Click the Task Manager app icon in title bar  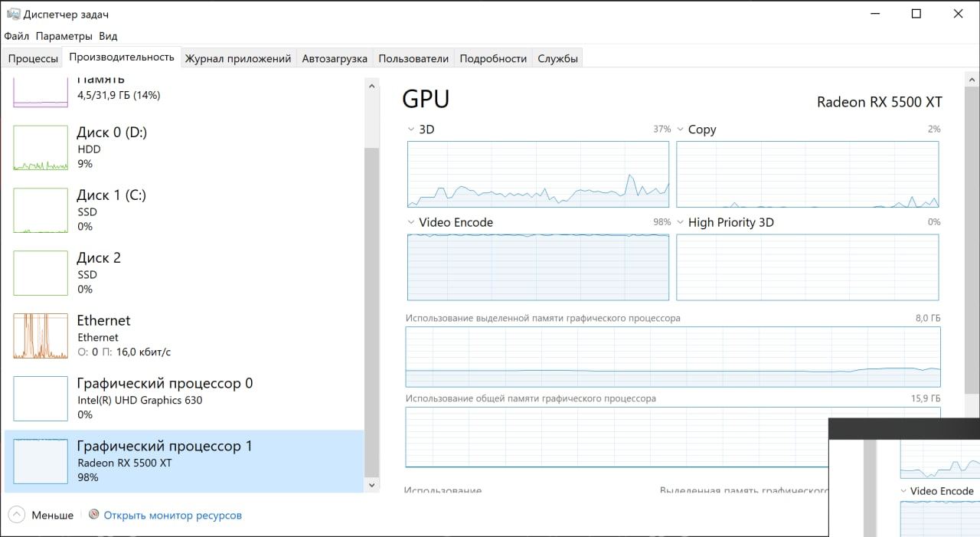pyautogui.click(x=13, y=14)
